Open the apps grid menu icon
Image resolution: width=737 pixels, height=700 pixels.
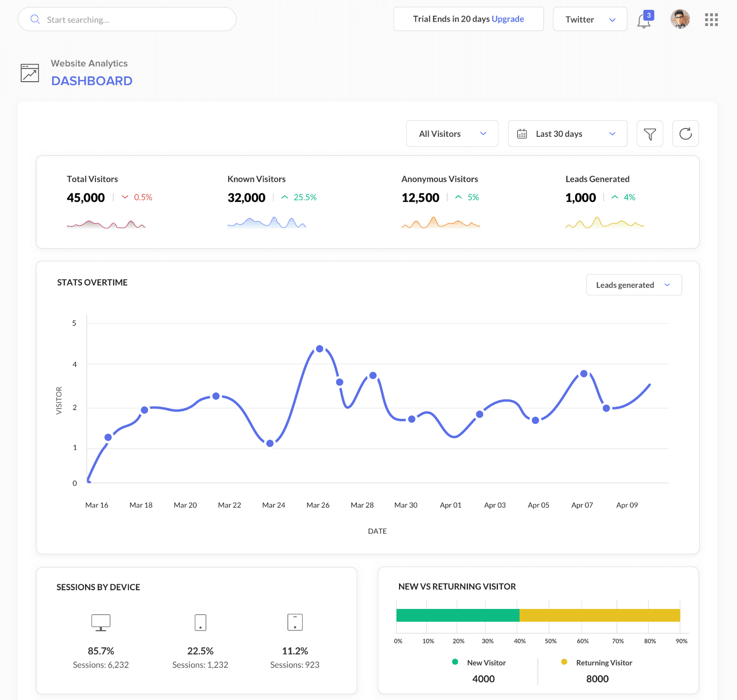click(711, 20)
